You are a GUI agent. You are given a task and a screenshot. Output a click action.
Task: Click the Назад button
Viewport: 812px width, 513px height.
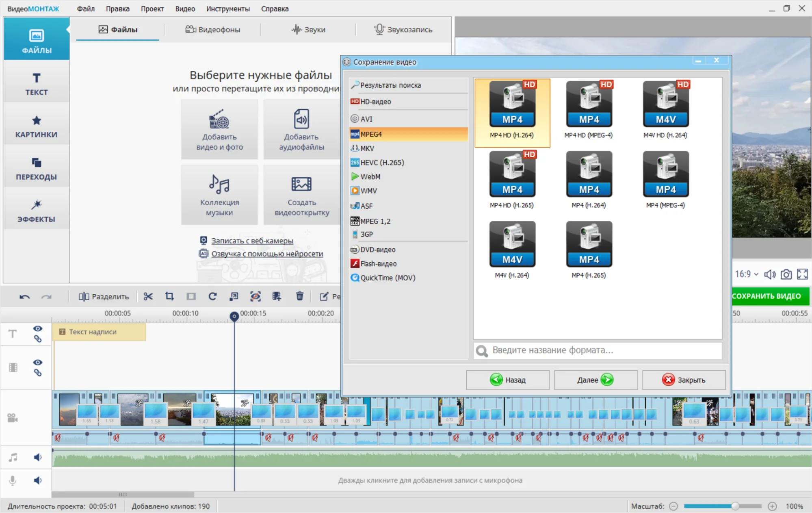coord(508,380)
